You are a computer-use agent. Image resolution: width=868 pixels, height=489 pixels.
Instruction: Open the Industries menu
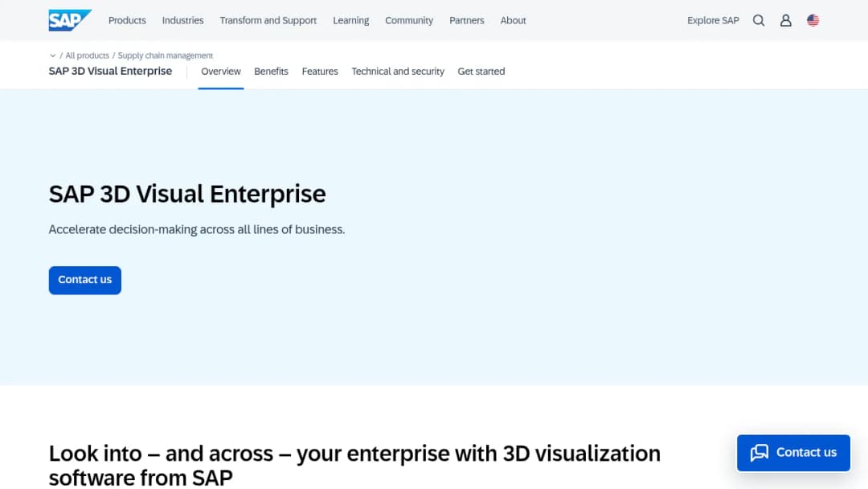coord(182,20)
